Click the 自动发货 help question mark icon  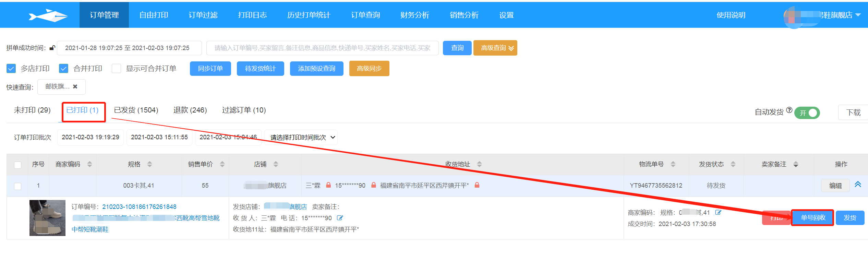(789, 110)
